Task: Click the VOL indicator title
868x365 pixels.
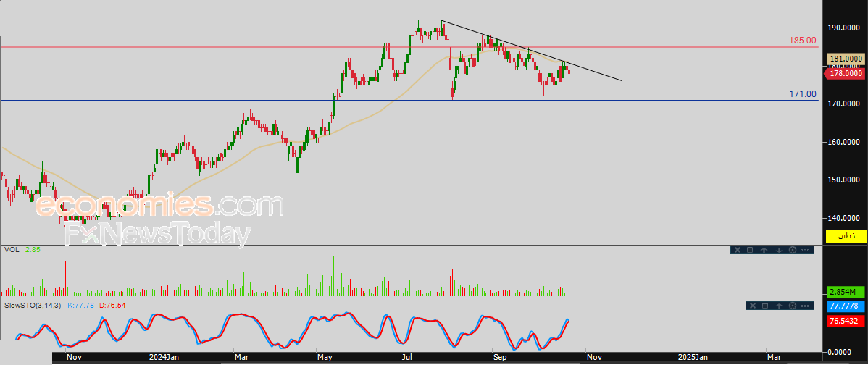Action: [x=11, y=250]
